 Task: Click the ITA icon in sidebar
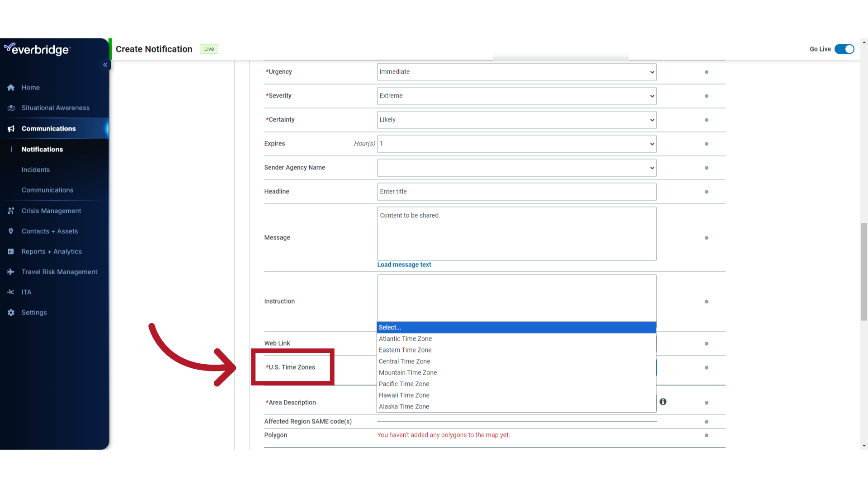click(x=11, y=292)
